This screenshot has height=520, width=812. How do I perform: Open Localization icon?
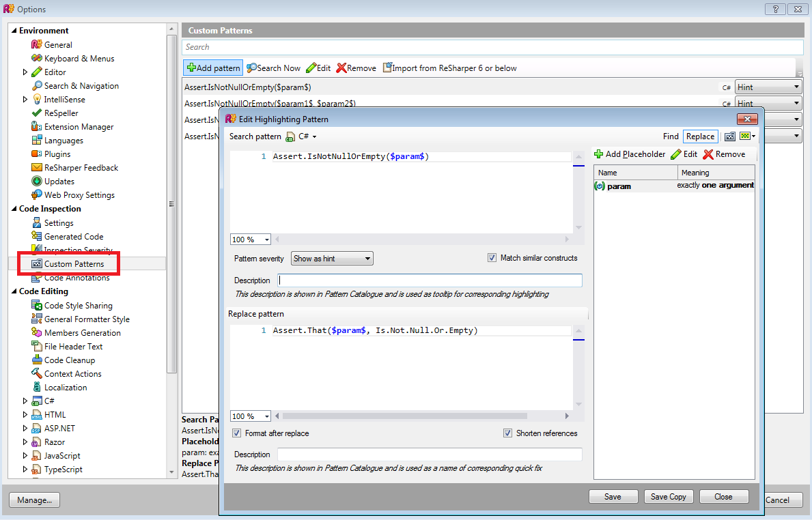tap(36, 387)
